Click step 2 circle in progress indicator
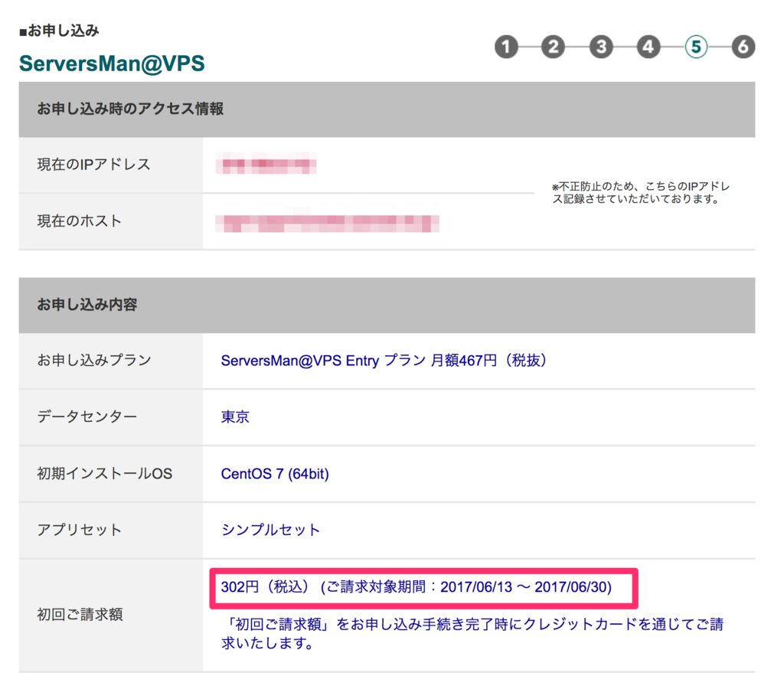This screenshot has height=689, width=784. coord(553,47)
